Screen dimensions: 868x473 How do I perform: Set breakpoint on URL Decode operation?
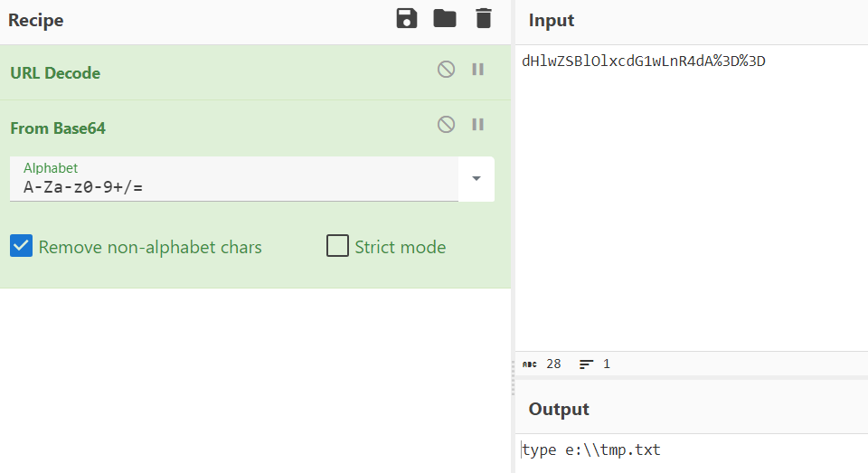(478, 70)
